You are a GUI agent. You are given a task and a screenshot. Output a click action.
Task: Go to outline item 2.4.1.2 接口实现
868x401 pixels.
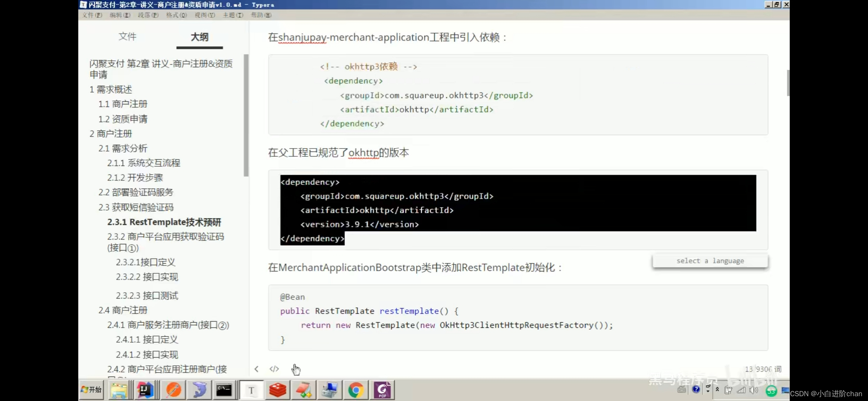[147, 355]
